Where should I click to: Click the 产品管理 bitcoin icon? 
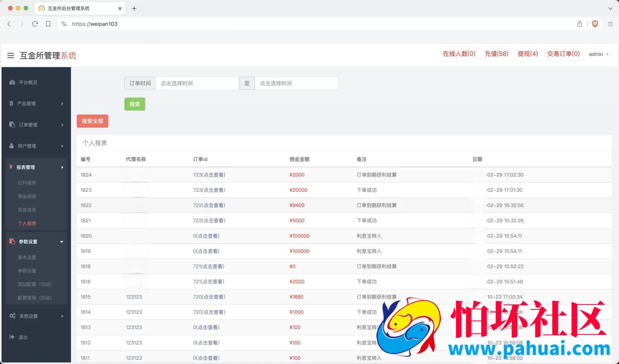pos(11,104)
